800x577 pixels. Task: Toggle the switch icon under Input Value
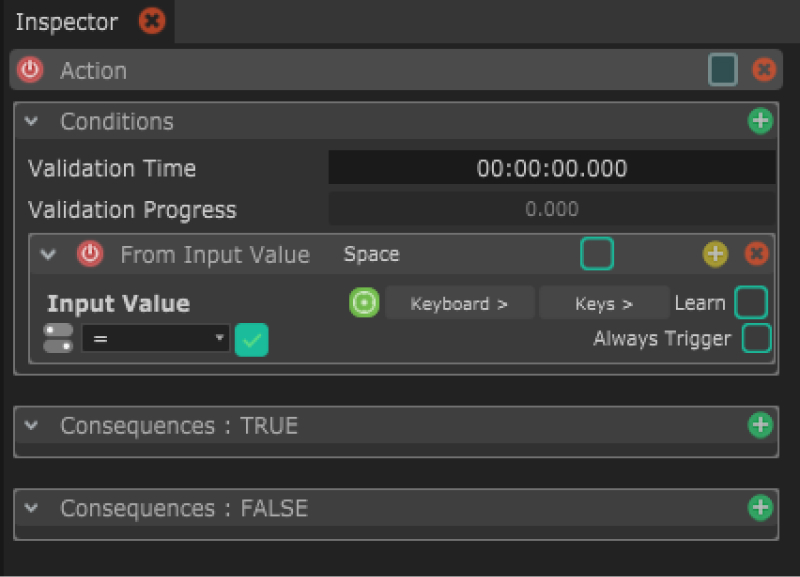pyautogui.click(x=58, y=338)
